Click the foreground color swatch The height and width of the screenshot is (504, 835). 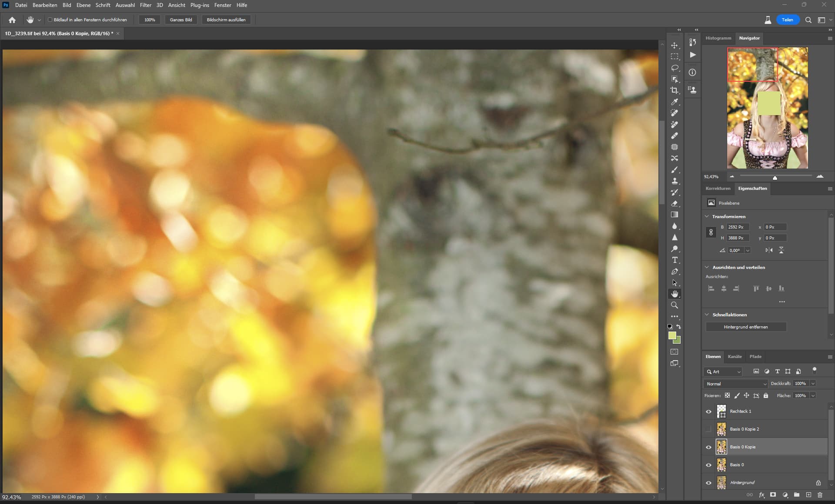[672, 335]
